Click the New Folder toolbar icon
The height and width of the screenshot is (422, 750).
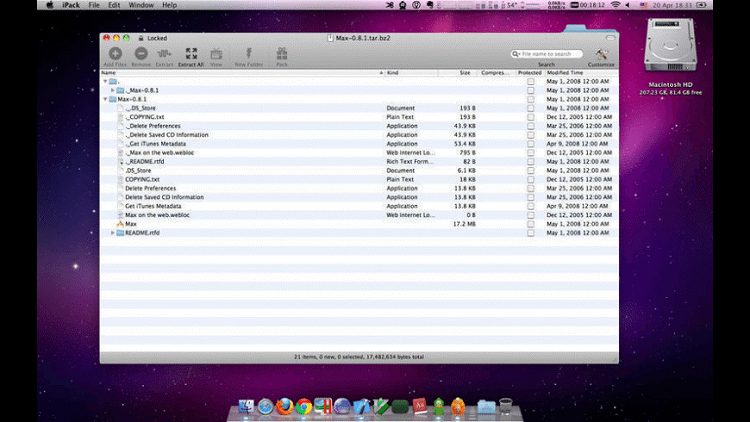248,54
